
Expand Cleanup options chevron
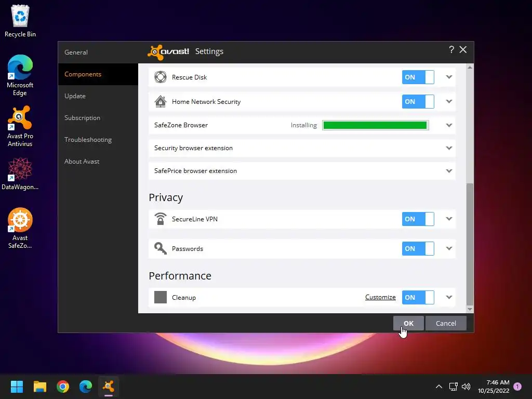pos(449,297)
